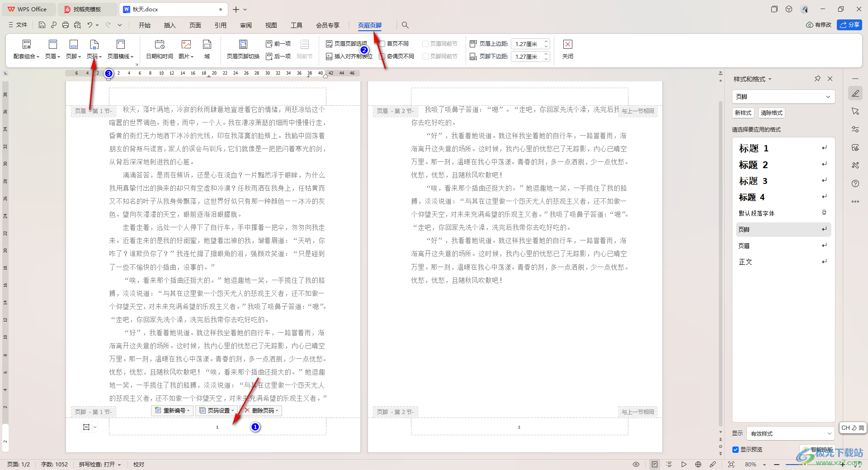Click the 清除格式 button
The image size is (868, 470).
click(772, 113)
